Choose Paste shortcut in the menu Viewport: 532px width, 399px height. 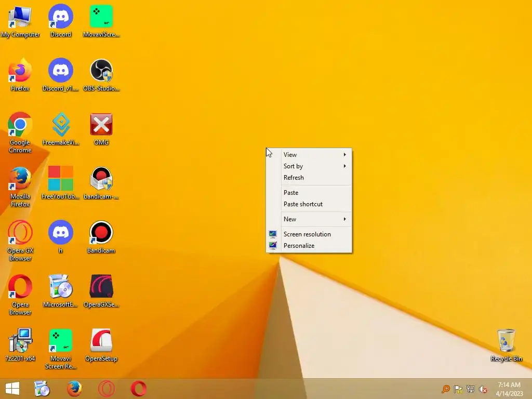309,204
